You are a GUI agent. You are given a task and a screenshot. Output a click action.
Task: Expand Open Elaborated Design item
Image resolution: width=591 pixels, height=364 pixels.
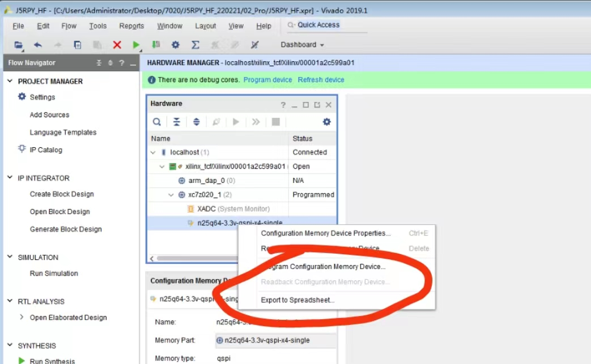click(x=22, y=318)
